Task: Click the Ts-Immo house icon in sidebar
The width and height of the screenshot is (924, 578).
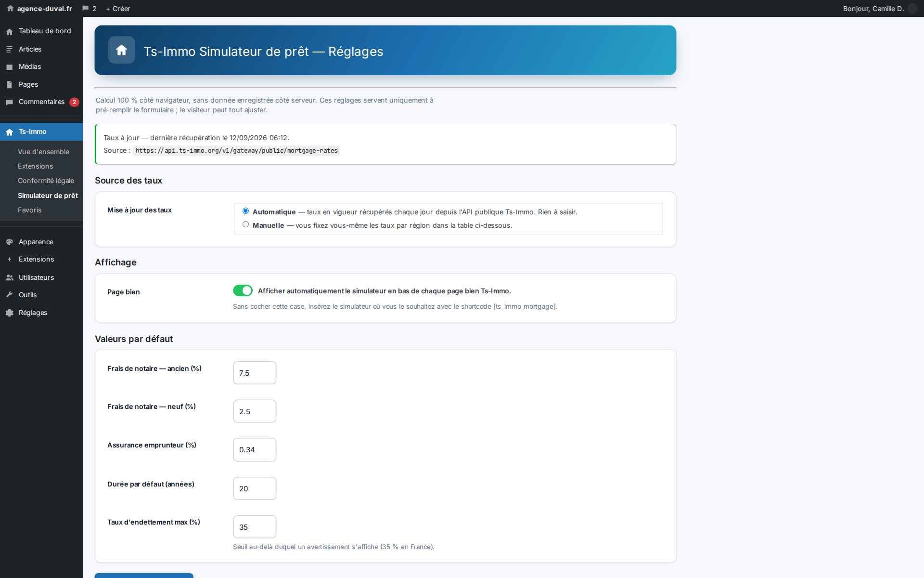Action: 10,132
